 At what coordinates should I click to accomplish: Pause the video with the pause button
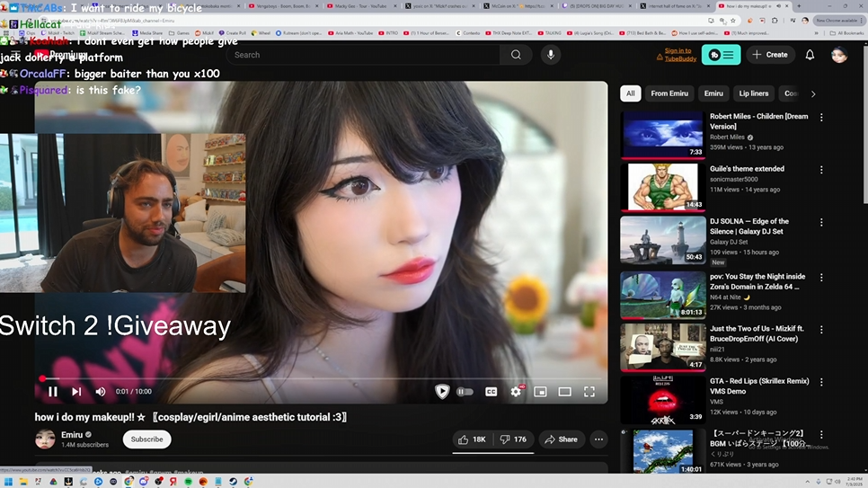coord(53,392)
